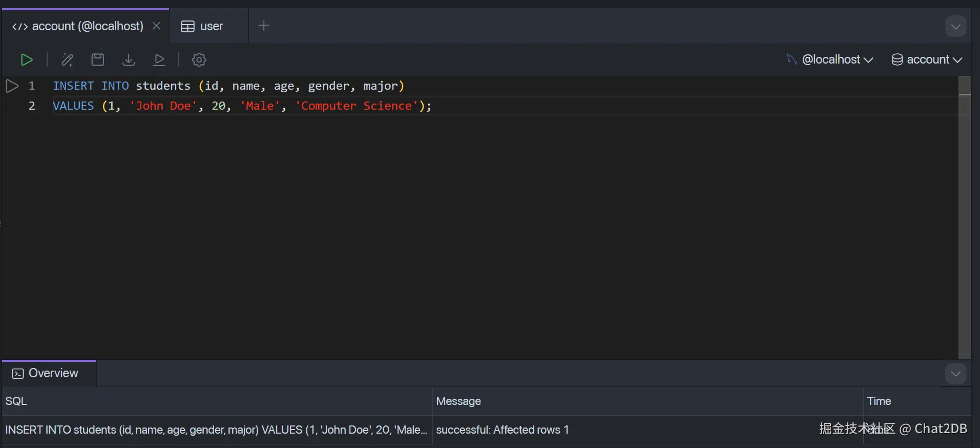980x448 pixels.
Task: Open the @localhost connection dropdown
Action: 837,59
